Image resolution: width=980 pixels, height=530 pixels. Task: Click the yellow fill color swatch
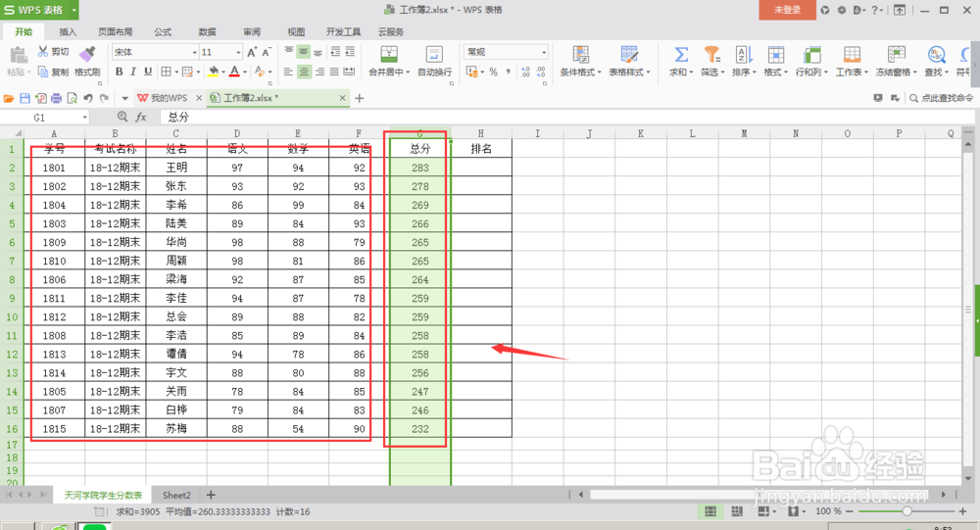point(213,72)
